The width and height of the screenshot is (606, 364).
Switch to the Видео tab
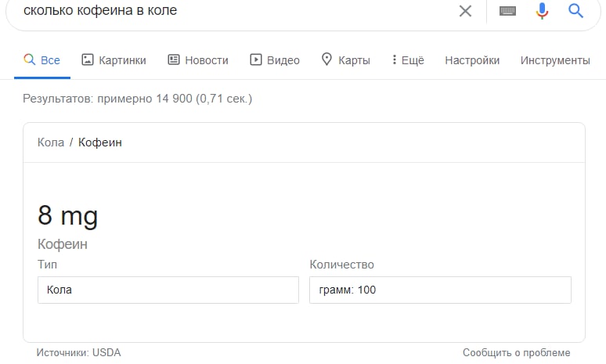point(275,60)
